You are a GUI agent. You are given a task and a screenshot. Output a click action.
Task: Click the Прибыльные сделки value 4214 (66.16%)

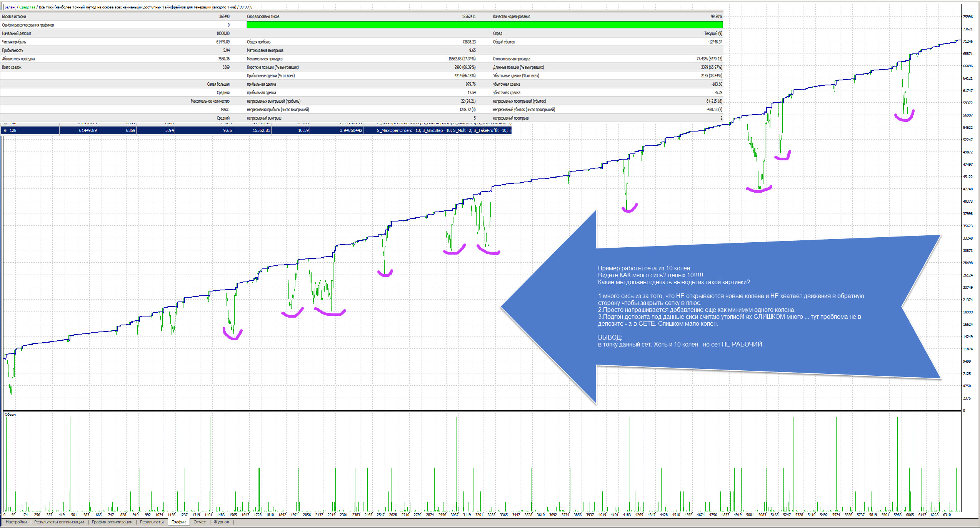click(x=465, y=76)
